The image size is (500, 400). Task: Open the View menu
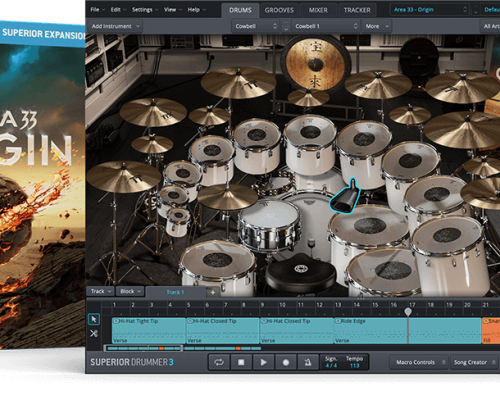pyautogui.click(x=172, y=10)
